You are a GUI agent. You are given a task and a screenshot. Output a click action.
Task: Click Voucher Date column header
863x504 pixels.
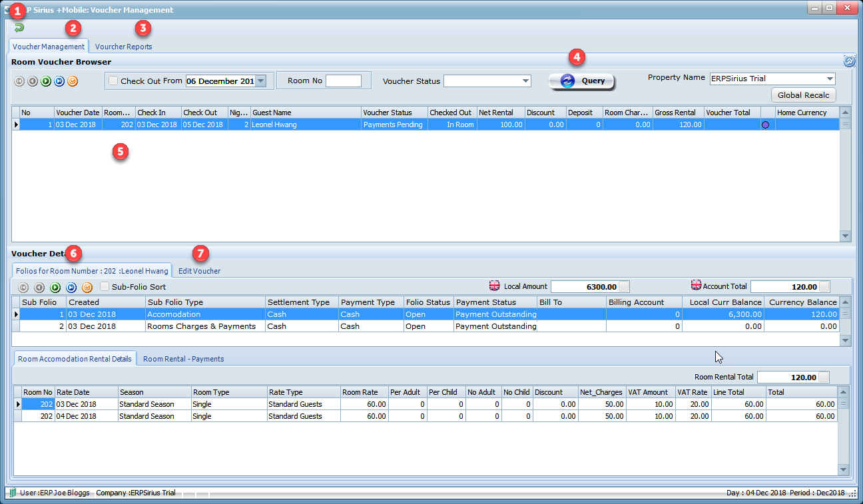coord(78,113)
